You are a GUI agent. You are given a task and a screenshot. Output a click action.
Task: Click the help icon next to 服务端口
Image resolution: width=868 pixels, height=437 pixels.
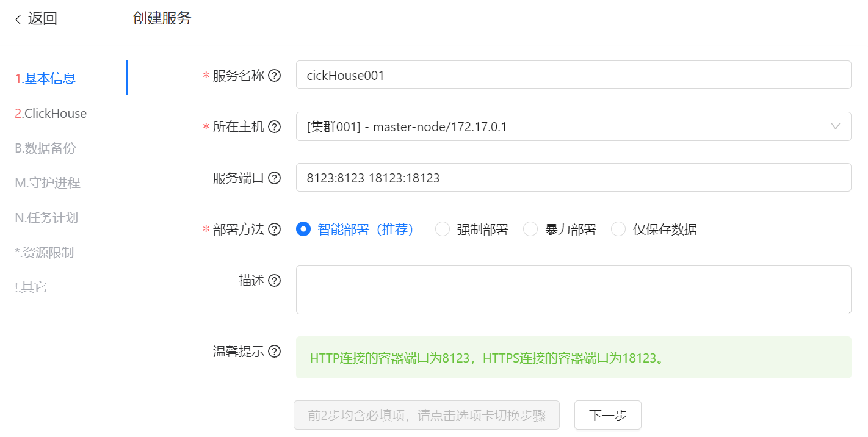click(x=275, y=178)
